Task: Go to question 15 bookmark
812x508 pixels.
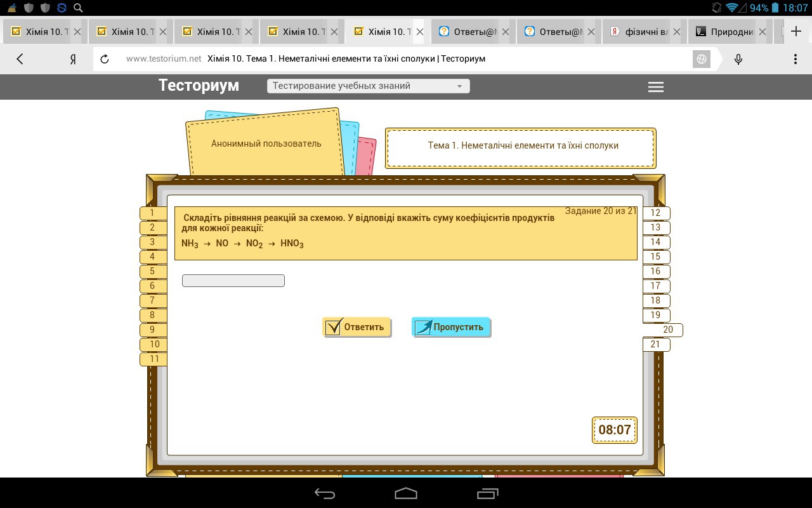Action: (656, 257)
